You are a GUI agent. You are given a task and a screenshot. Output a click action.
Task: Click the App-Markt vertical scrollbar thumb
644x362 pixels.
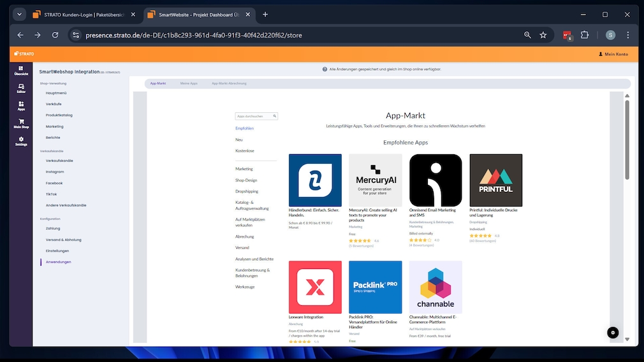pyautogui.click(x=627, y=140)
